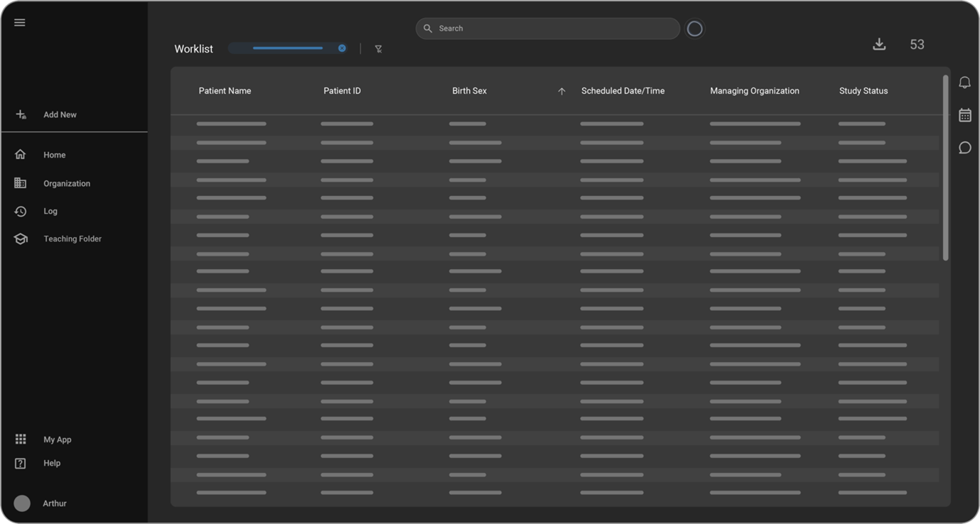Image resolution: width=980 pixels, height=524 pixels.
Task: Open the Teaching Folder menu item
Action: pyautogui.click(x=72, y=239)
